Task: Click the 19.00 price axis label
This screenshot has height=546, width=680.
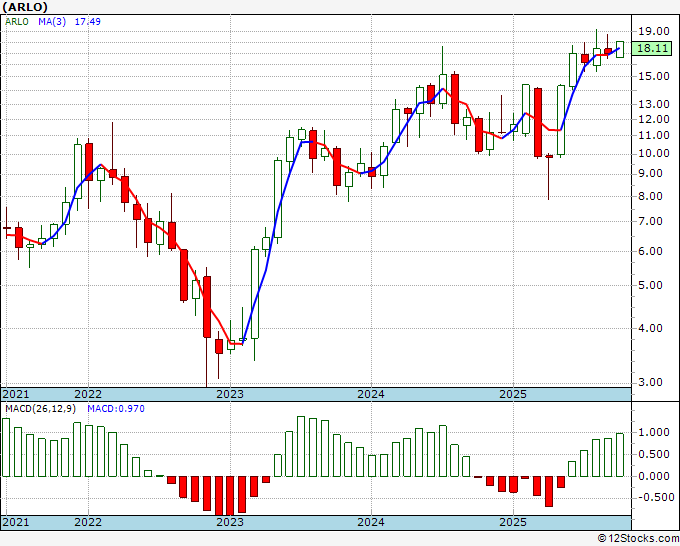Action: pyautogui.click(x=653, y=30)
